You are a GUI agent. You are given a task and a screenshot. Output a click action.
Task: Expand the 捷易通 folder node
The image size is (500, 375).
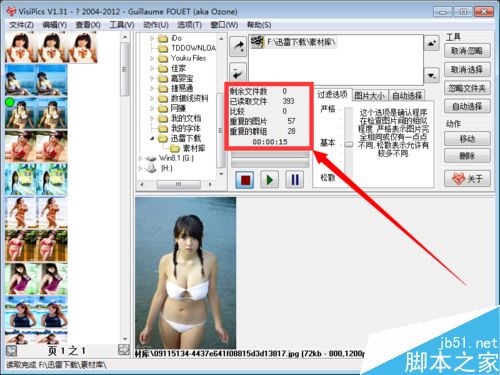[x=152, y=88]
